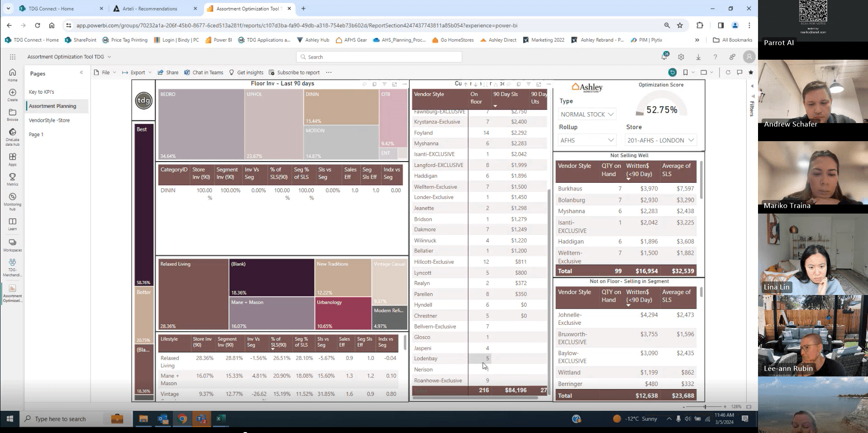This screenshot has width=868, height=433.
Task: Open focus mode on Vendor Style table visual
Action: coord(539,84)
